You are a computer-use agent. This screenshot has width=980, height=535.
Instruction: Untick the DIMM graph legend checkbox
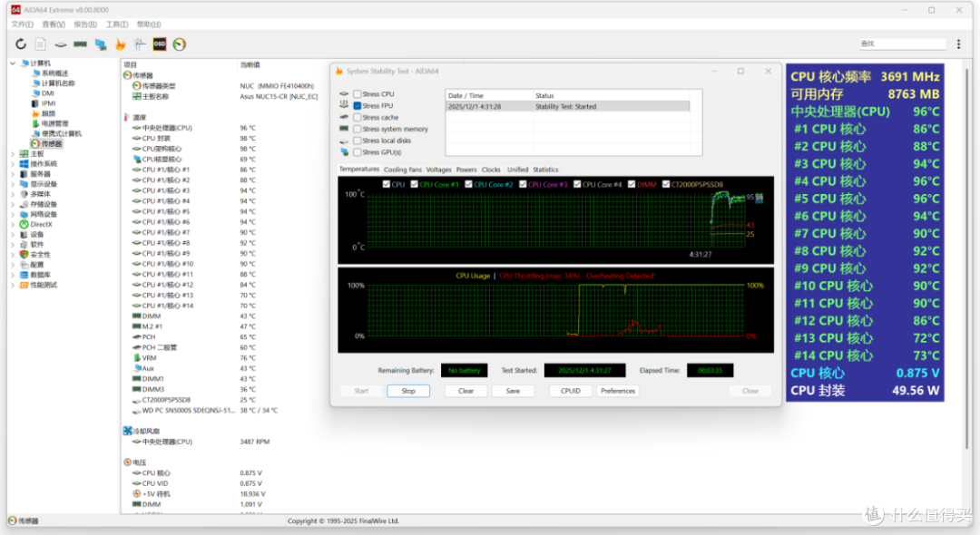coord(632,184)
